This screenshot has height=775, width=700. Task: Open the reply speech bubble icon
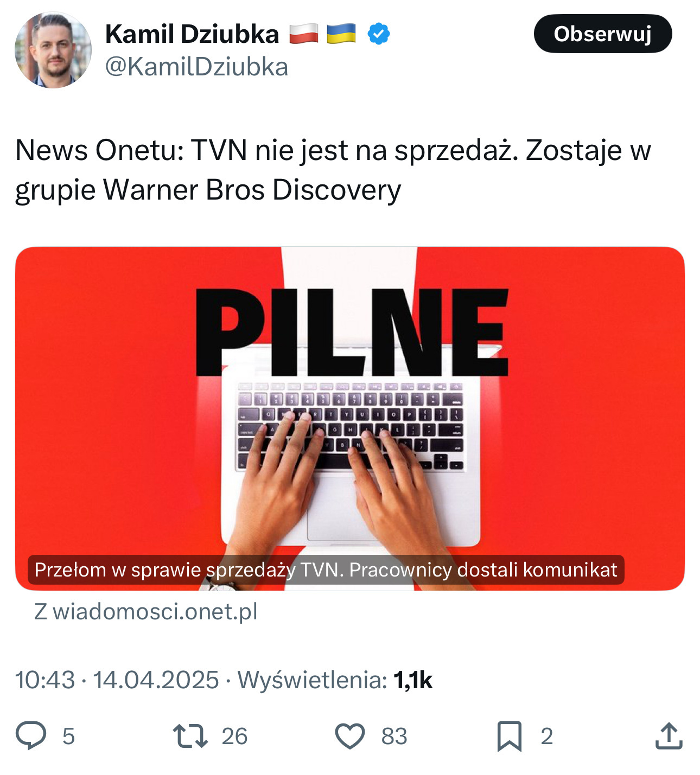31,735
